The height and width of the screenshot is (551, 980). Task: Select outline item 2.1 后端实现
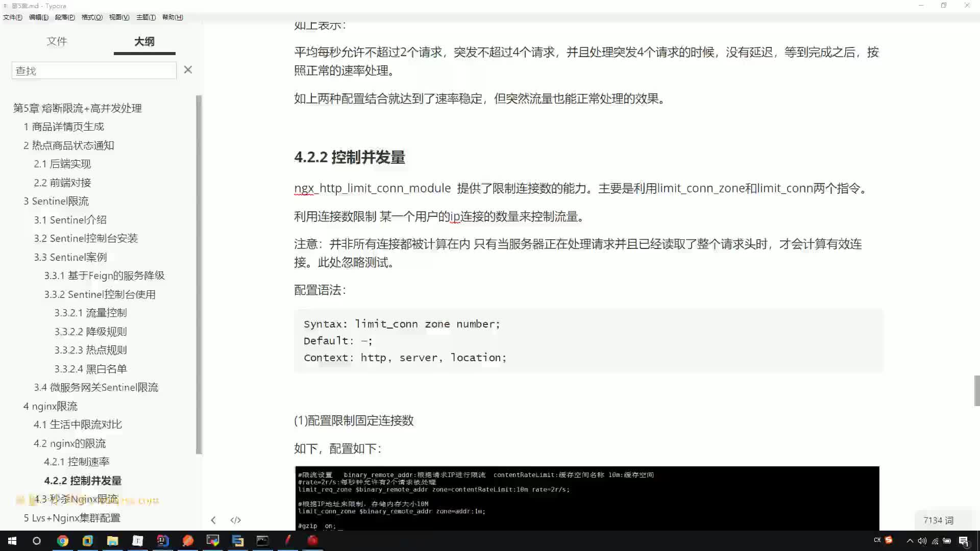pos(62,164)
